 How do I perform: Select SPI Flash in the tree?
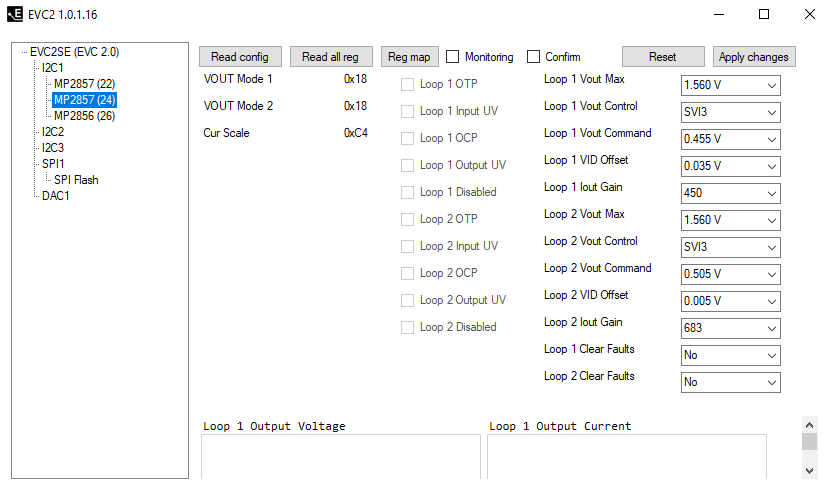click(x=76, y=180)
